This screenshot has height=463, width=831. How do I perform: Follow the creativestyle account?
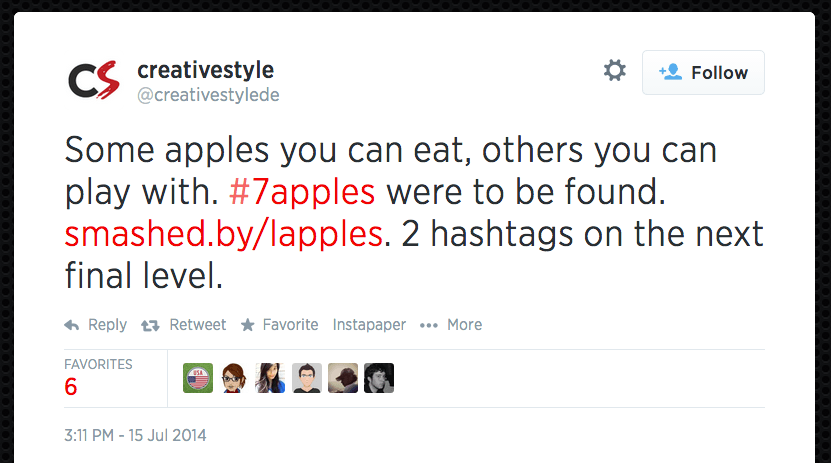coord(703,72)
